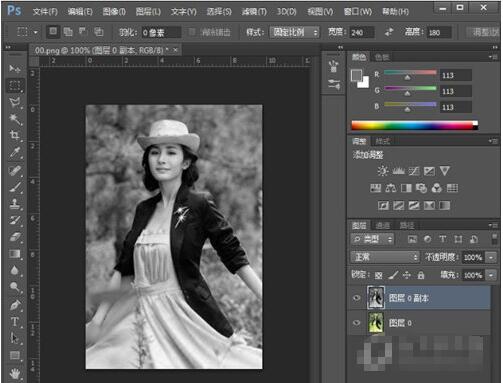The image size is (503, 383).
Task: Select the Move tool
Action: [15, 69]
